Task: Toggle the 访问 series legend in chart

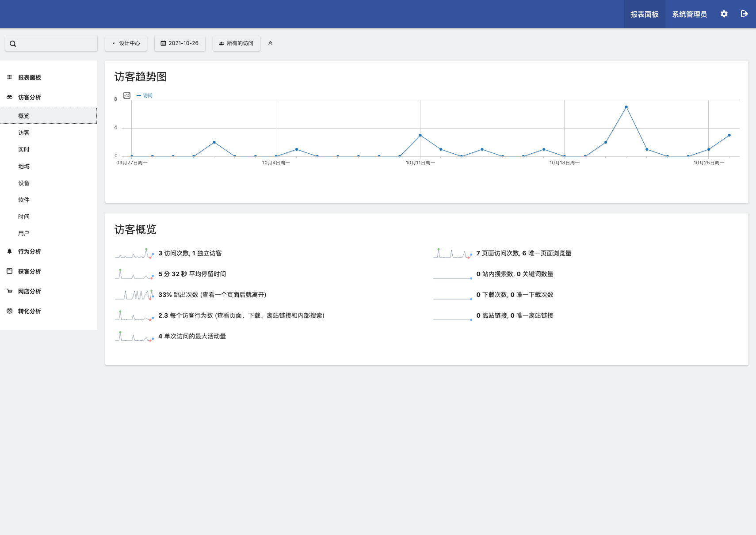Action: tap(145, 95)
